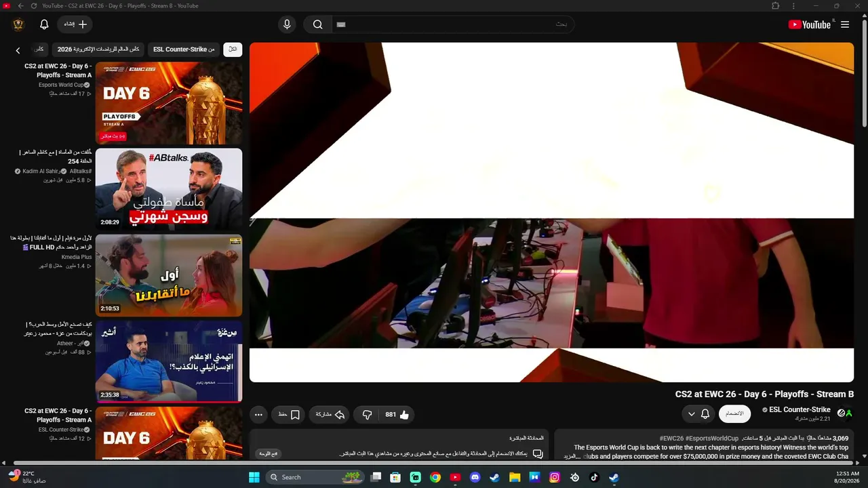The width and height of the screenshot is (868, 488).
Task: Open the browser extensions puzzle icon
Action: pyautogui.click(x=776, y=6)
